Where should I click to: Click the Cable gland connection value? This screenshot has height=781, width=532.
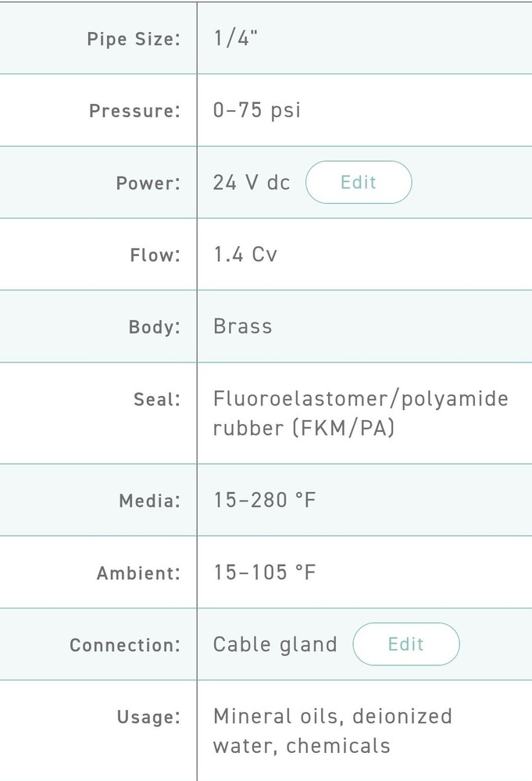tap(274, 644)
